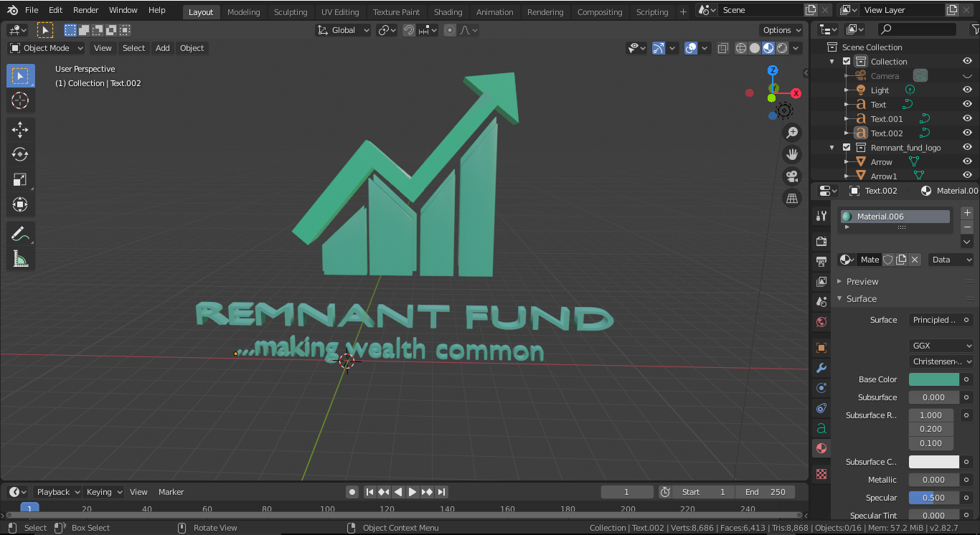Viewport: 980px width, 535px height.
Task: Switch perspective/orthographic with the grid icon
Action: click(x=792, y=199)
